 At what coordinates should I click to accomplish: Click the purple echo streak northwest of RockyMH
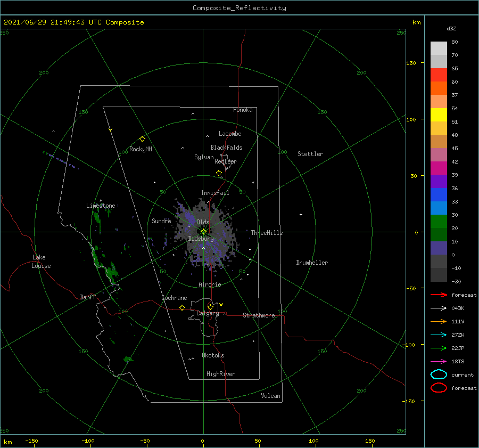[x=61, y=160]
